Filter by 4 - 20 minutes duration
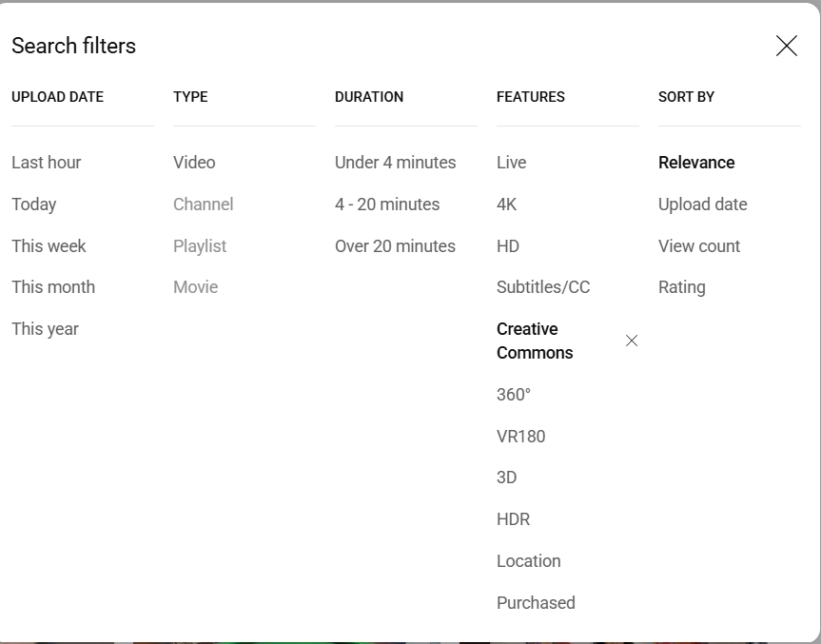The height and width of the screenshot is (644, 821). pos(387,205)
